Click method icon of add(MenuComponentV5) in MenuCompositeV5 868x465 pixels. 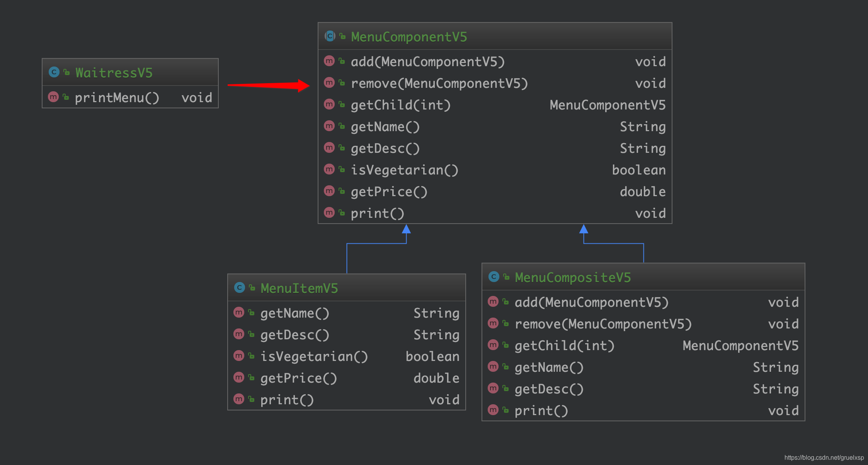pos(493,301)
